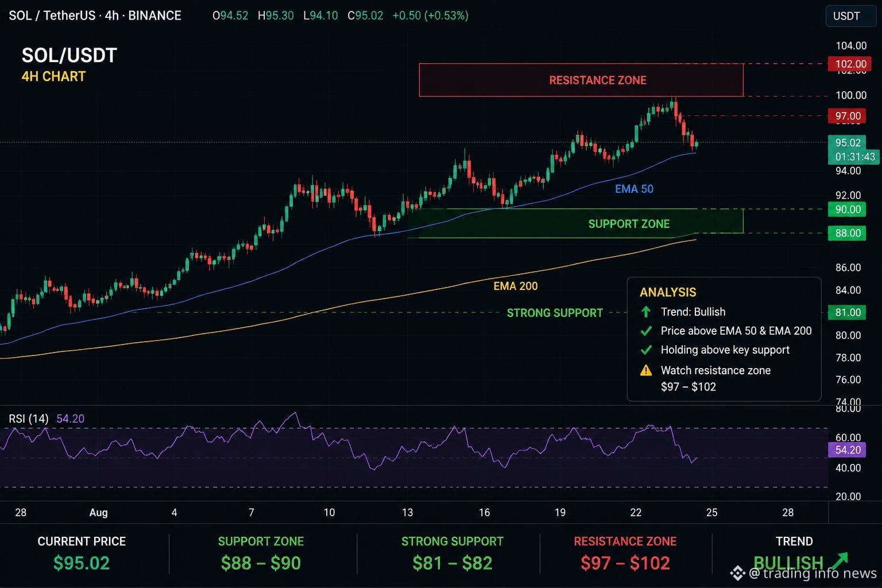Click the SOL / TetherUS symbol name in the header
The height and width of the screenshot is (588, 882).
click(x=52, y=16)
